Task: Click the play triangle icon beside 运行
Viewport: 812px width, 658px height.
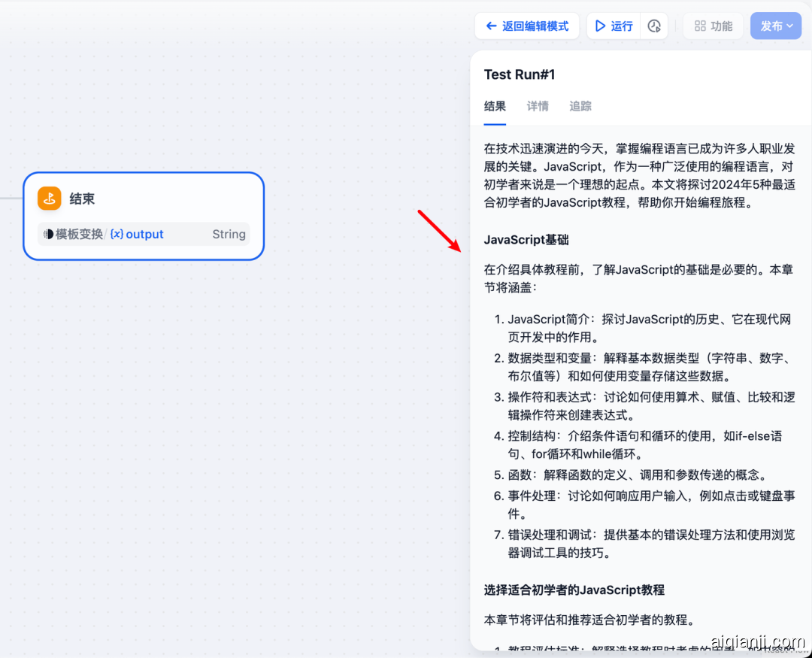Action: 600,26
